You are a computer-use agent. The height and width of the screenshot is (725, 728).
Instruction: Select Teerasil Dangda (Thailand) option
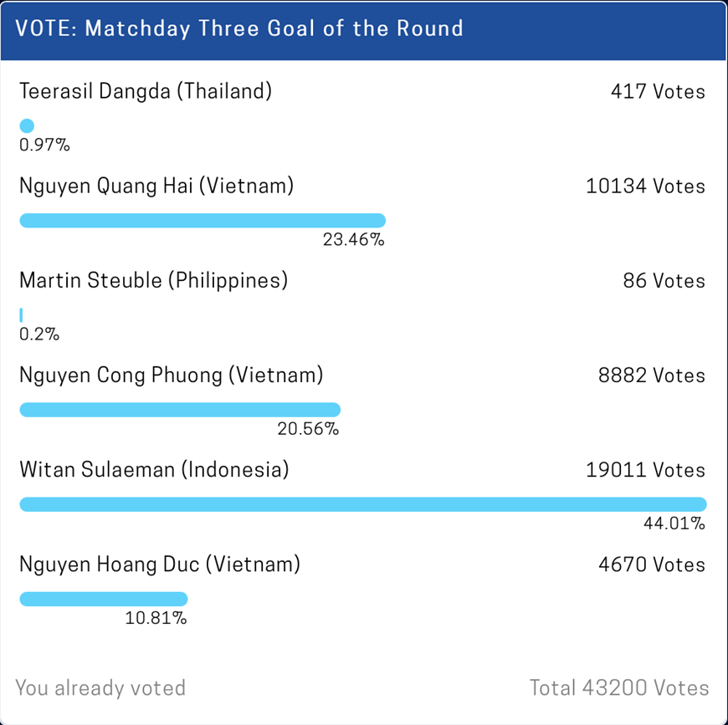point(146,91)
